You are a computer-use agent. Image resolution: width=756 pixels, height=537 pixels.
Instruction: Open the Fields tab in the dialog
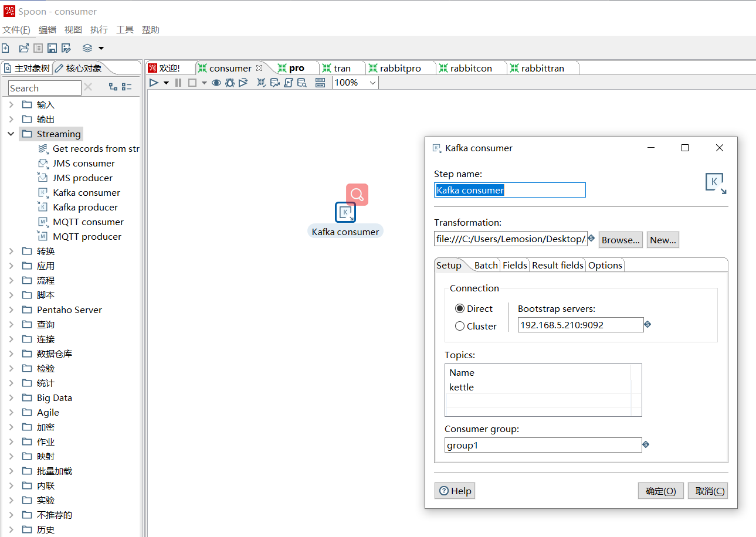click(x=515, y=265)
